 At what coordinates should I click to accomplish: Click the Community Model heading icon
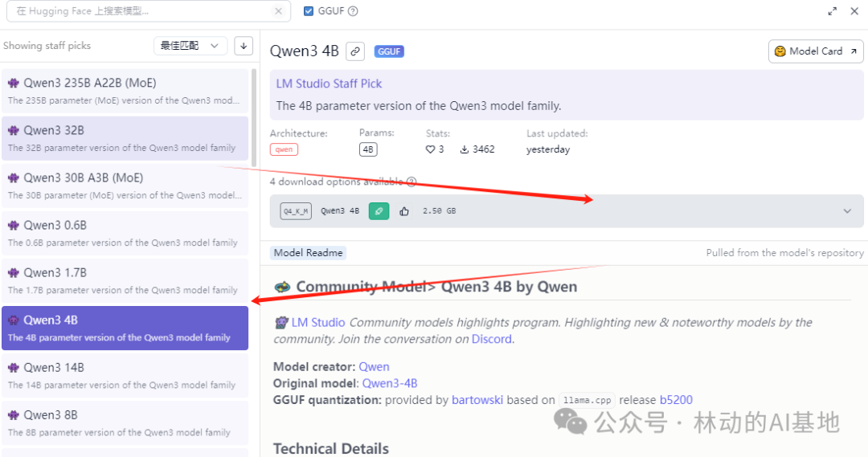(x=282, y=287)
